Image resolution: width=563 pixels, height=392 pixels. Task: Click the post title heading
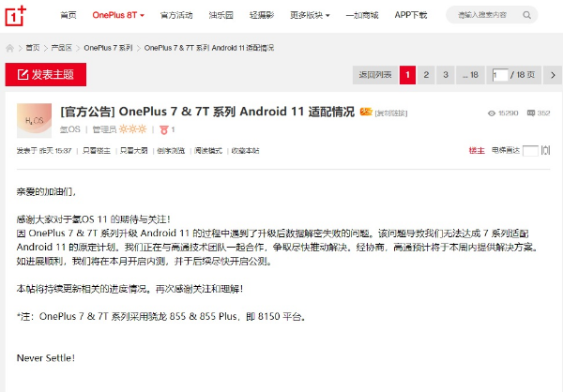coord(207,112)
